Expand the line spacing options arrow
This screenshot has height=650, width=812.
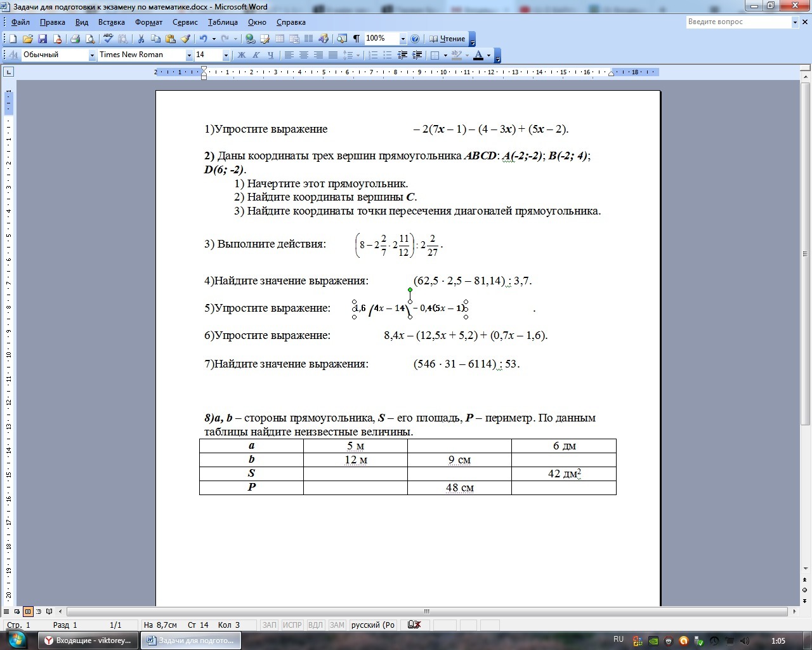pyautogui.click(x=358, y=55)
